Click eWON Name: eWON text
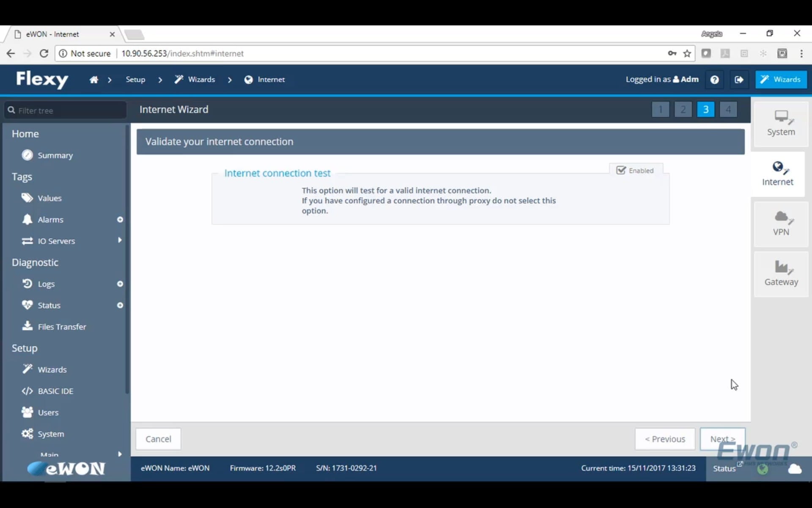 (175, 468)
